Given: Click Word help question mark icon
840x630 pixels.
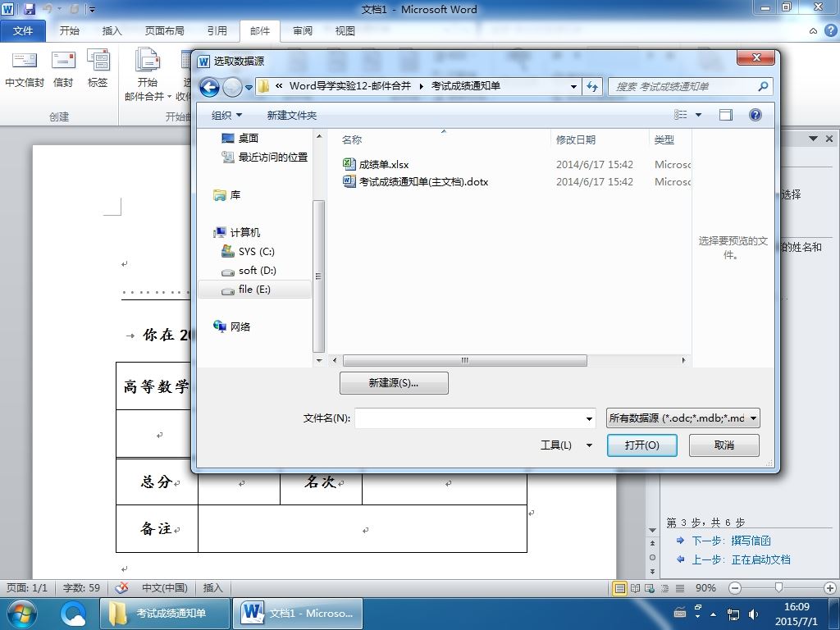Looking at the screenshot, I should pyautogui.click(x=830, y=30).
